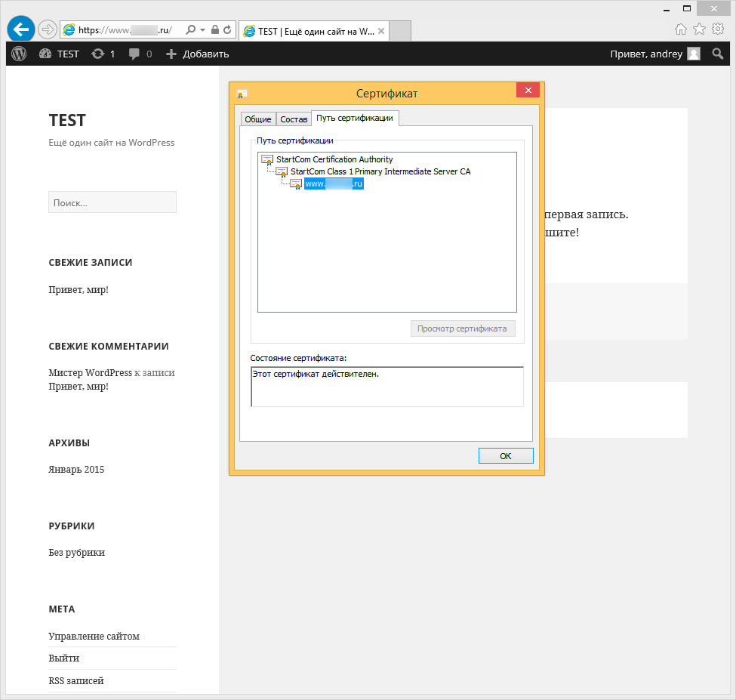
Task: Select the www site certificate node
Action: (x=334, y=183)
